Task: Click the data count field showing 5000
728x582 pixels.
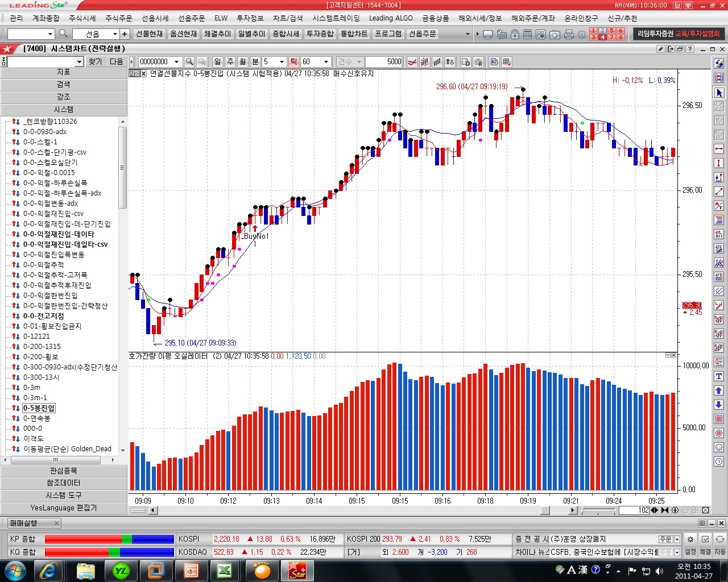Action: coord(384,61)
